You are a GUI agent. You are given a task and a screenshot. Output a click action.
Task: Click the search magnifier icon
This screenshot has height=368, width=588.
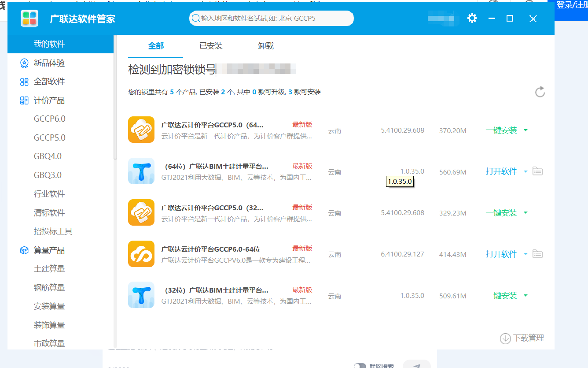(195, 19)
